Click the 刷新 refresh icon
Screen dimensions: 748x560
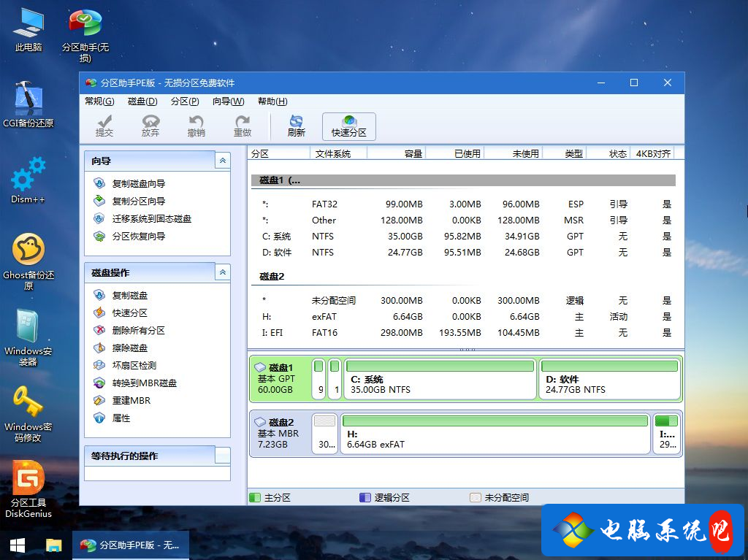(297, 126)
